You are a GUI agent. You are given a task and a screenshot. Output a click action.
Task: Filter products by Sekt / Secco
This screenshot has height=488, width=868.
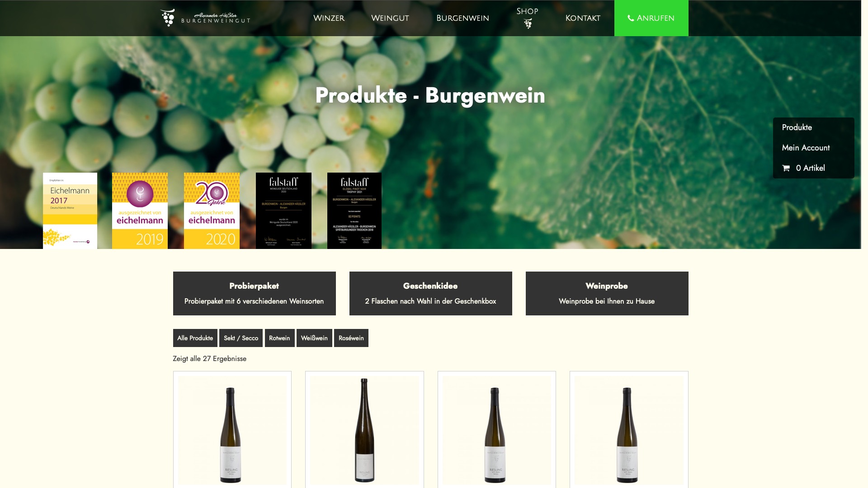241,338
